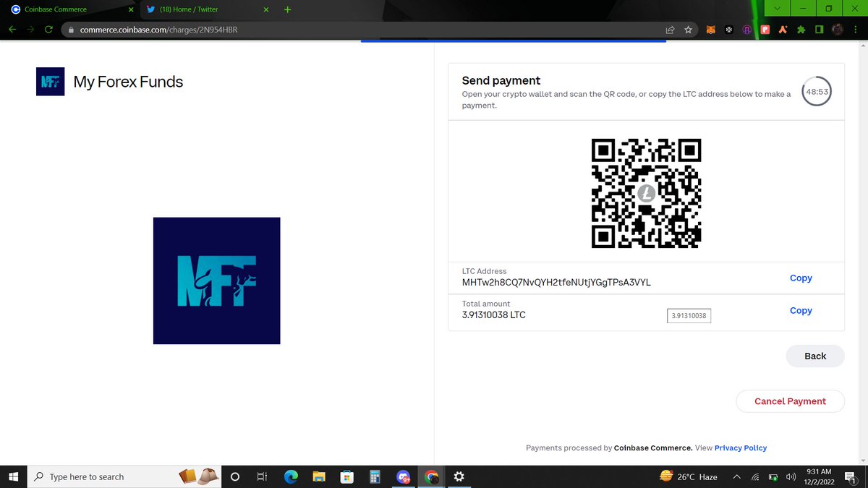Show hidden system tray icons chevron
Viewport: 868px width, 488px height.
(736, 476)
